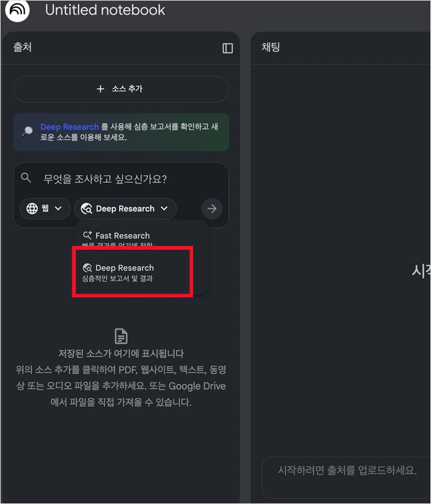Click the plus icon in 소스 추가

pos(101,89)
